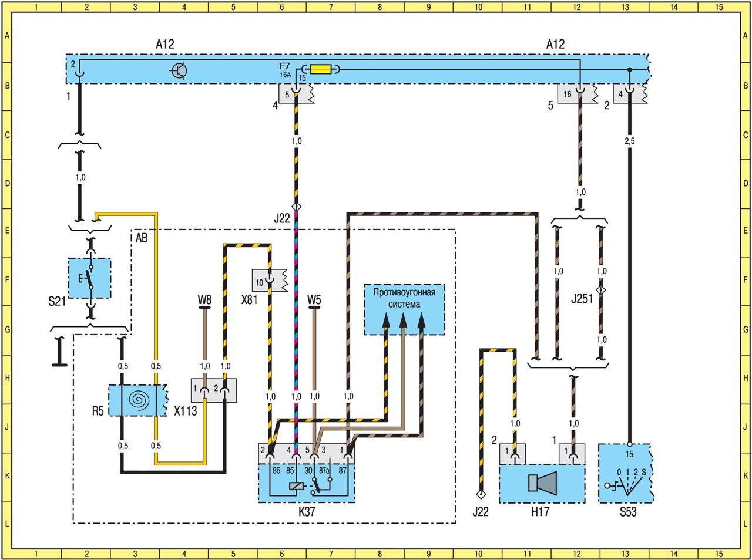The width and height of the screenshot is (752, 560).
Task: Click connector pin 16 below A12
Action: point(568,94)
